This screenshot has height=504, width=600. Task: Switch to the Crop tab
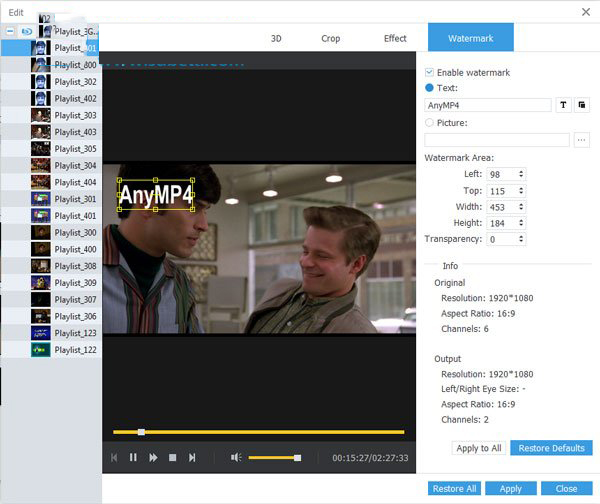click(x=331, y=38)
